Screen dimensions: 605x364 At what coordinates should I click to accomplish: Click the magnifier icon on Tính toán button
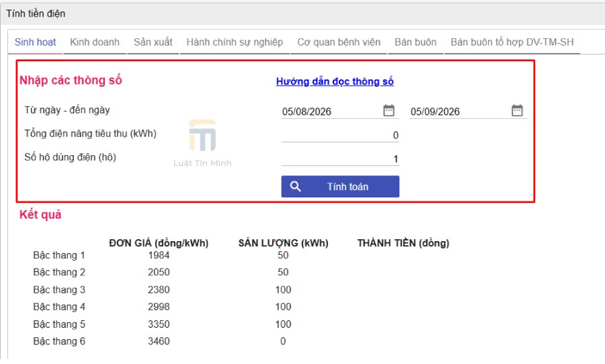(x=296, y=187)
